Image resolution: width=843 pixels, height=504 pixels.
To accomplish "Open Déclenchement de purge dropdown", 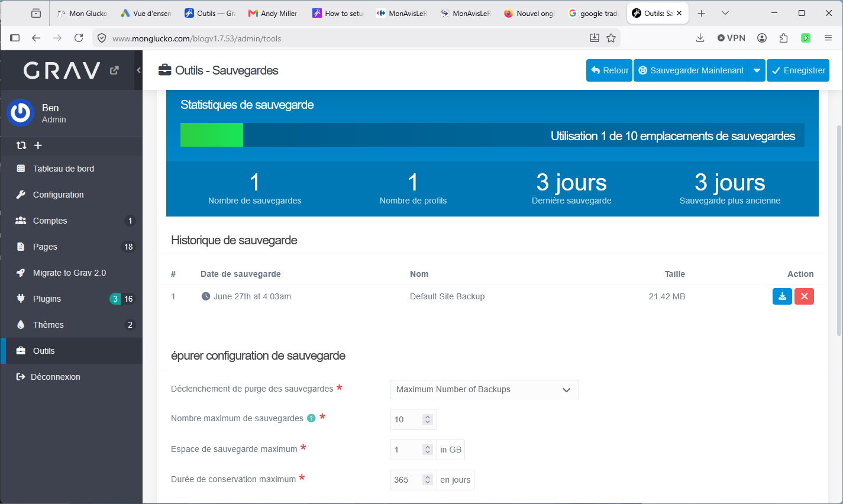I will point(485,389).
